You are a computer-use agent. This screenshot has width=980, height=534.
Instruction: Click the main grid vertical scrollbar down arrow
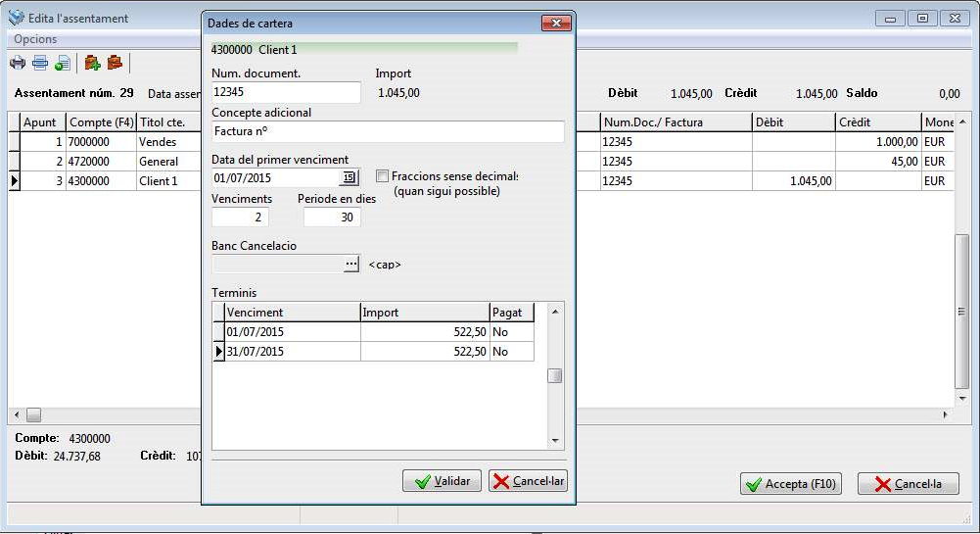pyautogui.click(x=962, y=399)
